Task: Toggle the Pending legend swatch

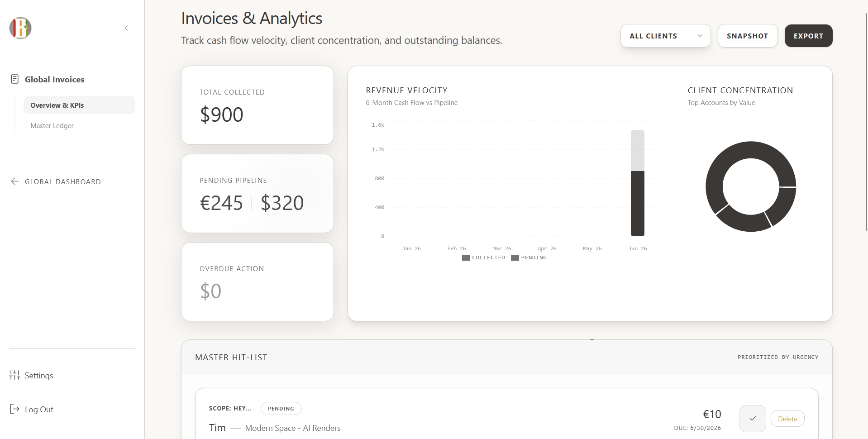Action: [x=515, y=258]
